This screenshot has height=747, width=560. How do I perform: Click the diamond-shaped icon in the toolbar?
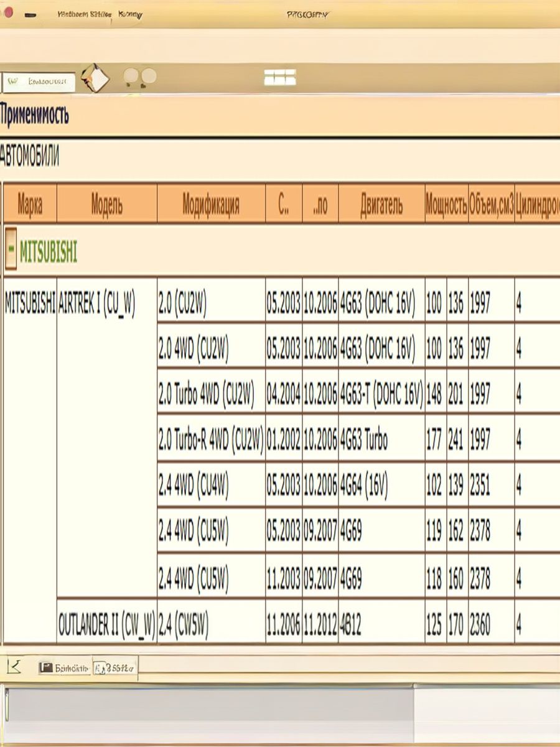(x=95, y=78)
